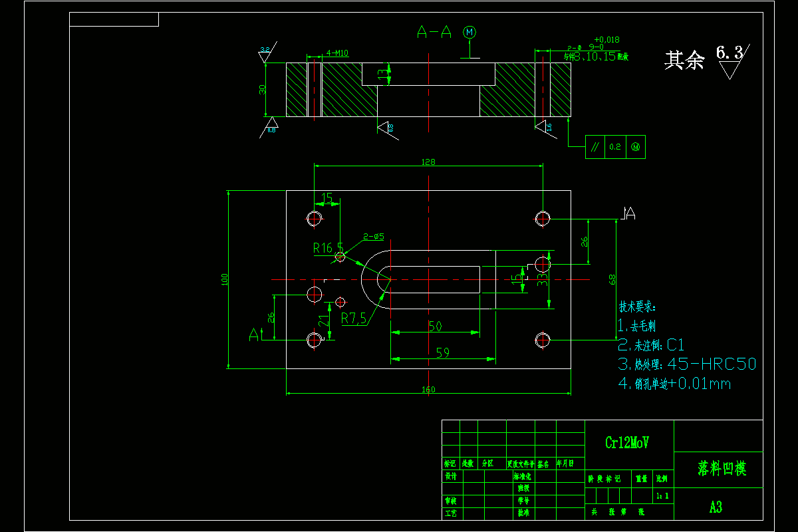
Task: Click the "6.3" roughness value
Action: point(729,52)
